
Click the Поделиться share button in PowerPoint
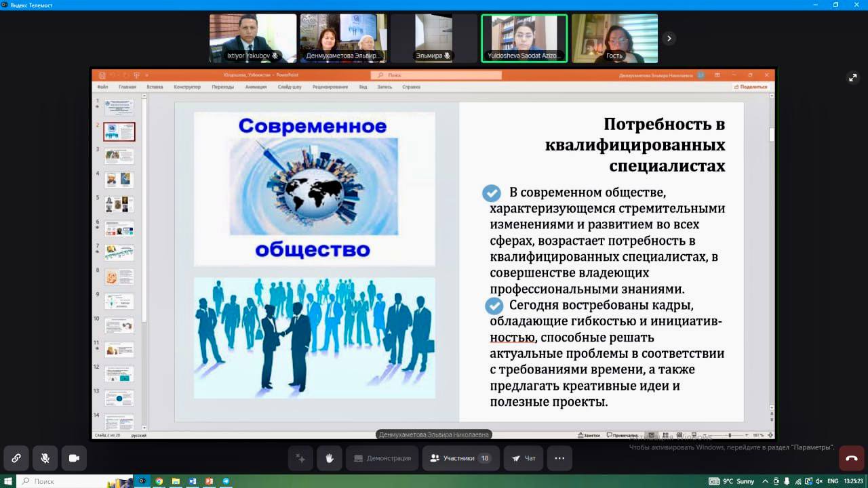[x=751, y=87]
